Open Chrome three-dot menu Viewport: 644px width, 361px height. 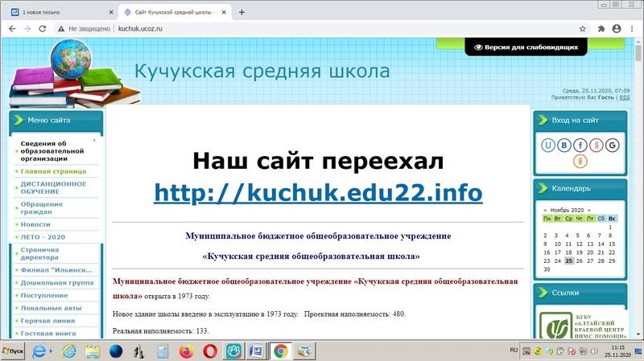click(632, 28)
